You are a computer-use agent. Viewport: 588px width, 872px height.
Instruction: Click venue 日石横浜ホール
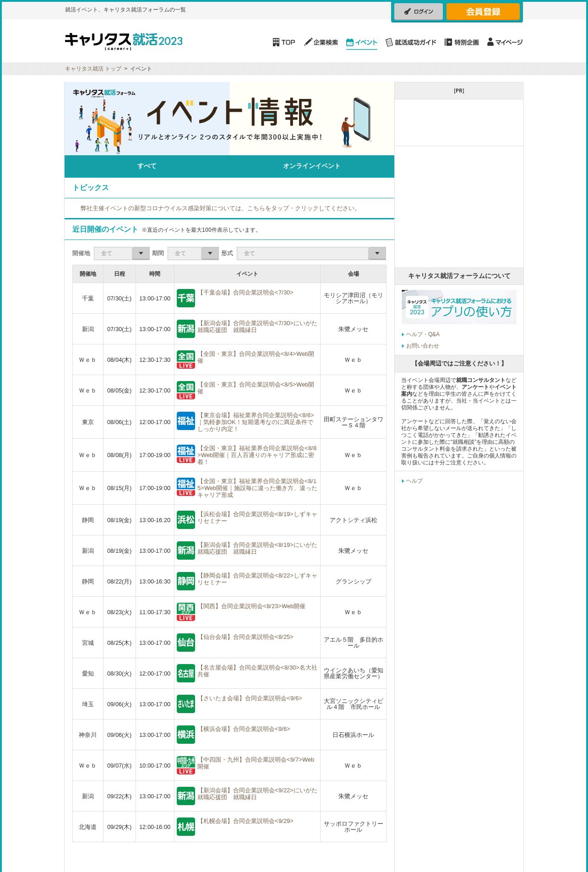pyautogui.click(x=353, y=735)
